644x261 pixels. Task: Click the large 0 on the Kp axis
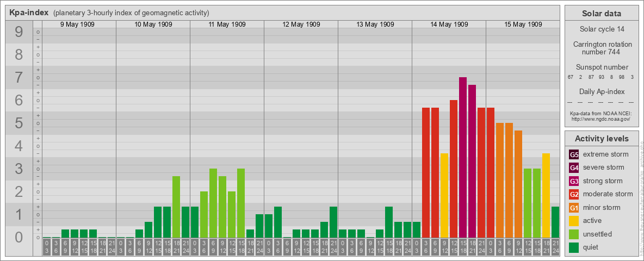tap(19, 237)
